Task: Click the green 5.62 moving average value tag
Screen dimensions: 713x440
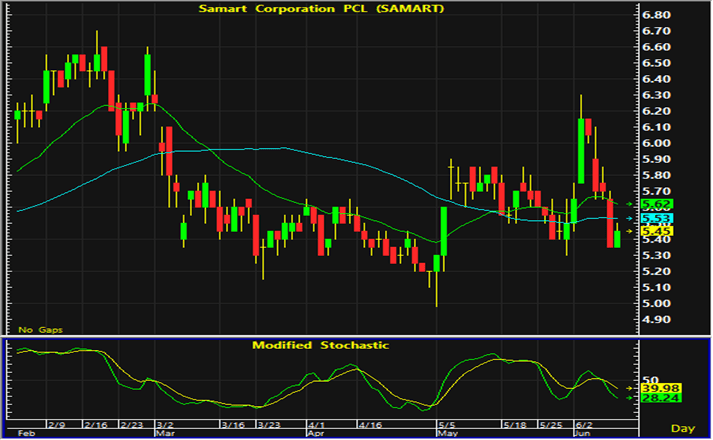Action: pyautogui.click(x=657, y=204)
